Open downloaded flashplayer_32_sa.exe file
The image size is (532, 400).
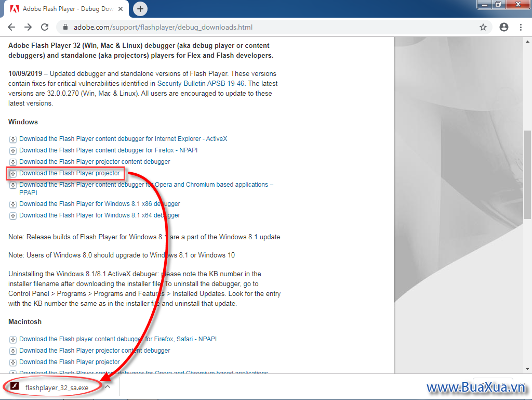point(57,388)
